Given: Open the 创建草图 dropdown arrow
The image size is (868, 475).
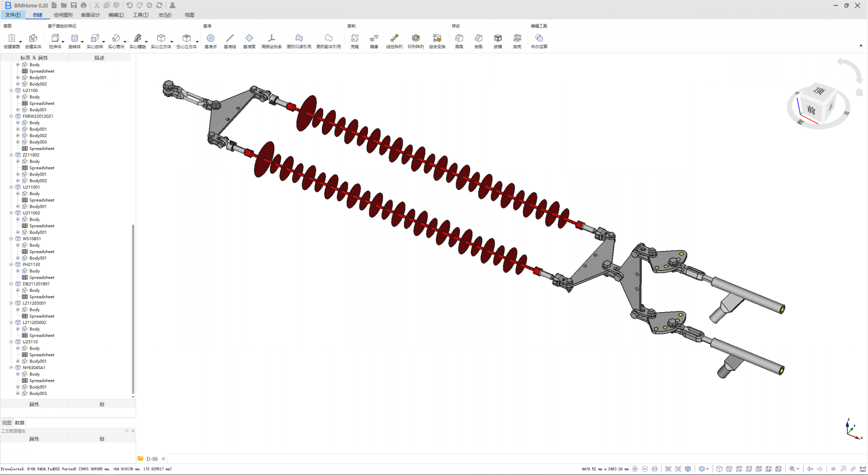Looking at the screenshot, I should click(x=20, y=42).
